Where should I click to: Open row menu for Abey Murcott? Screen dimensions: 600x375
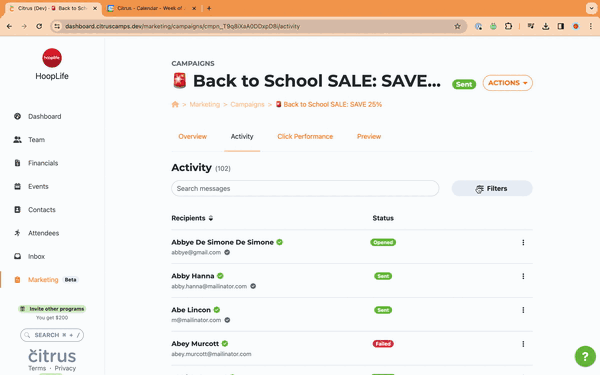click(x=523, y=344)
